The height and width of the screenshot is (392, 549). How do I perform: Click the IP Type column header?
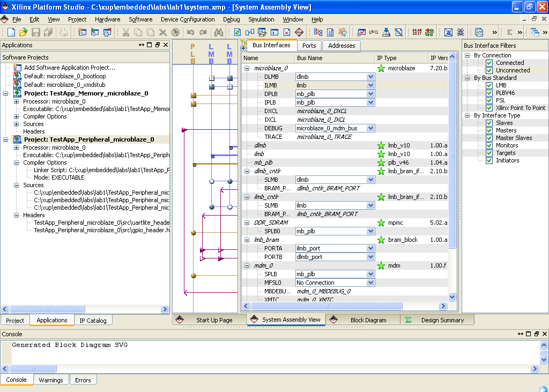401,58
